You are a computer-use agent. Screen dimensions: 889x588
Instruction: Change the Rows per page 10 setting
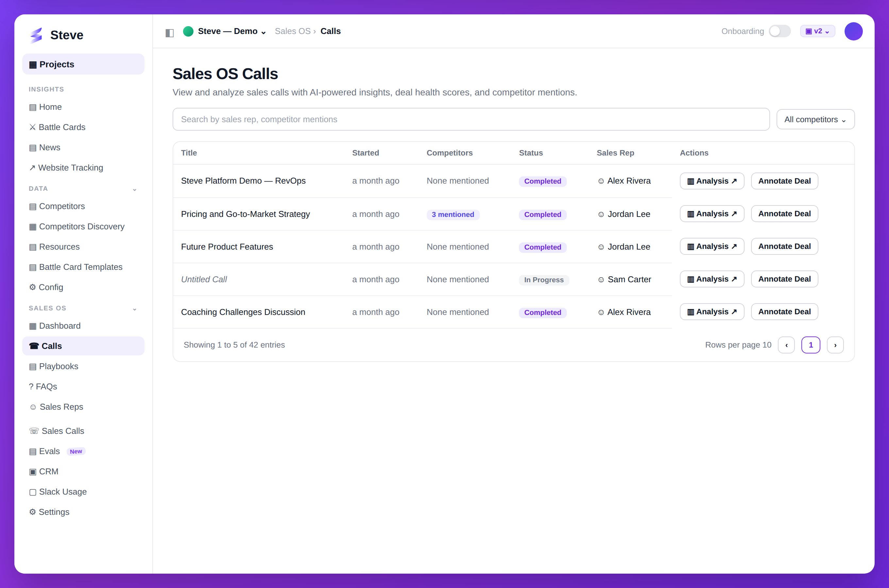point(738,345)
